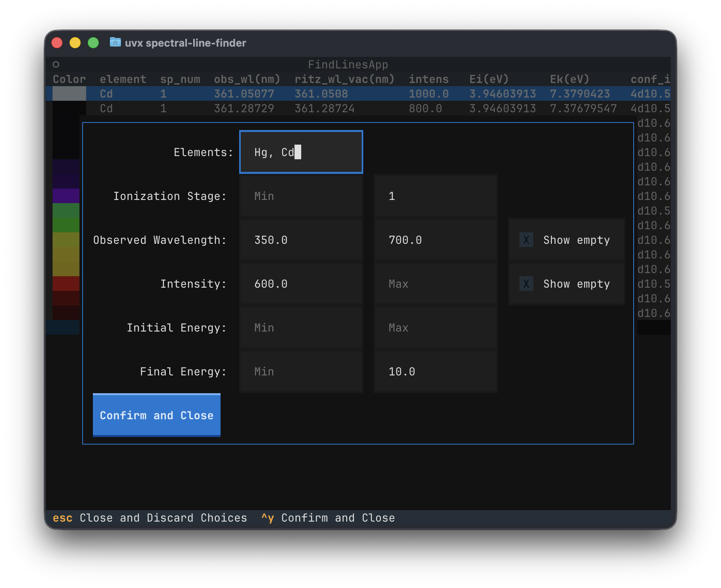Select table cell 361.05077

(244, 94)
